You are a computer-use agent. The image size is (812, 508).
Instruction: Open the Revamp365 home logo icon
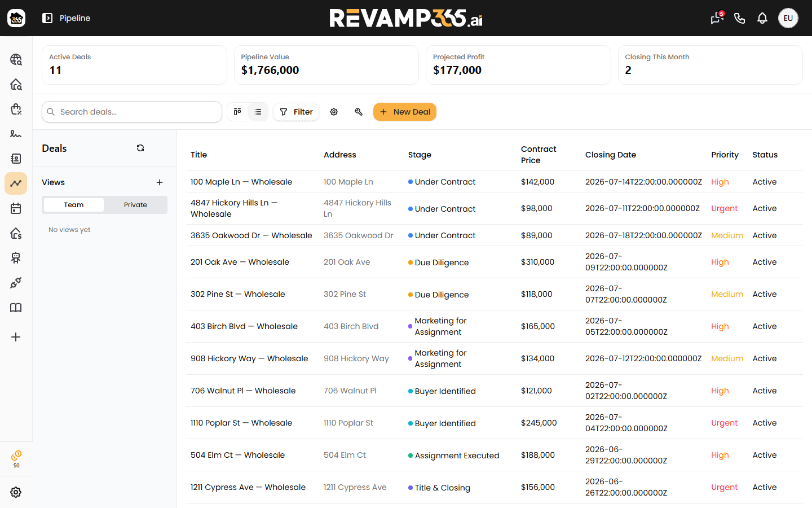pos(16,18)
